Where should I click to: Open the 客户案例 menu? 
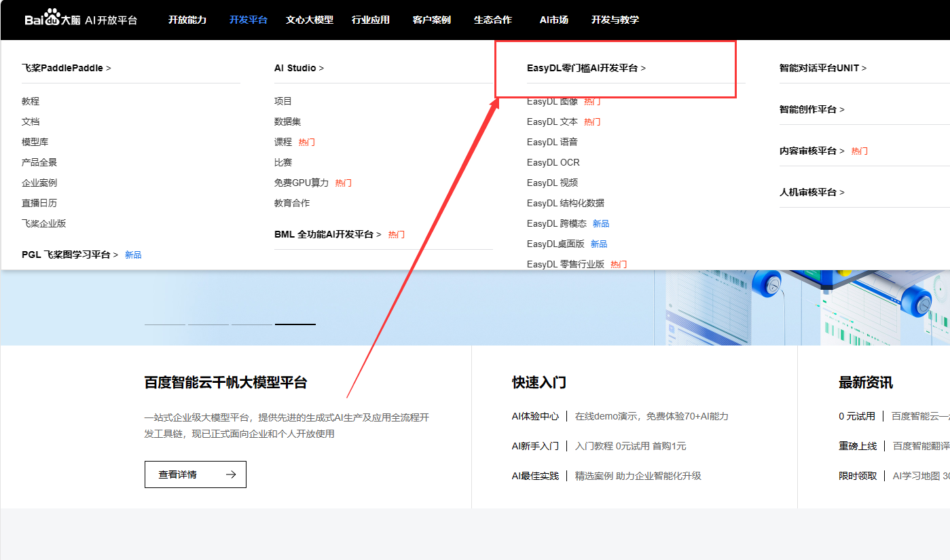[432, 20]
